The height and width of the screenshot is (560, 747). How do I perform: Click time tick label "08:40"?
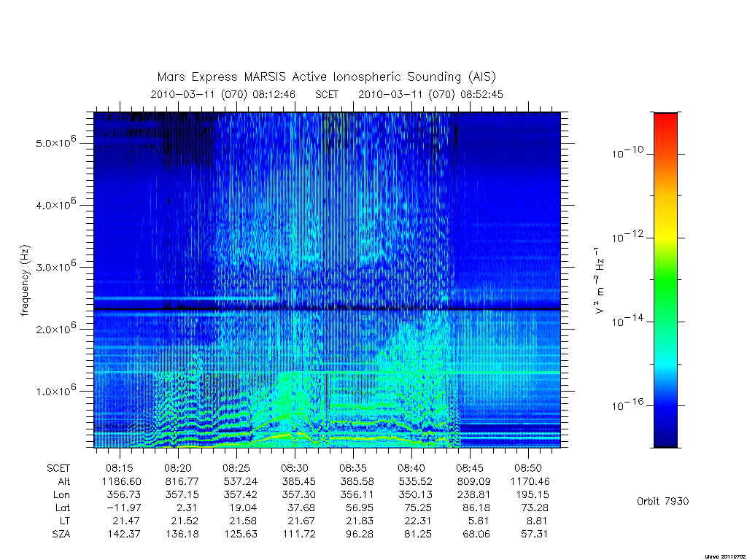tap(411, 468)
